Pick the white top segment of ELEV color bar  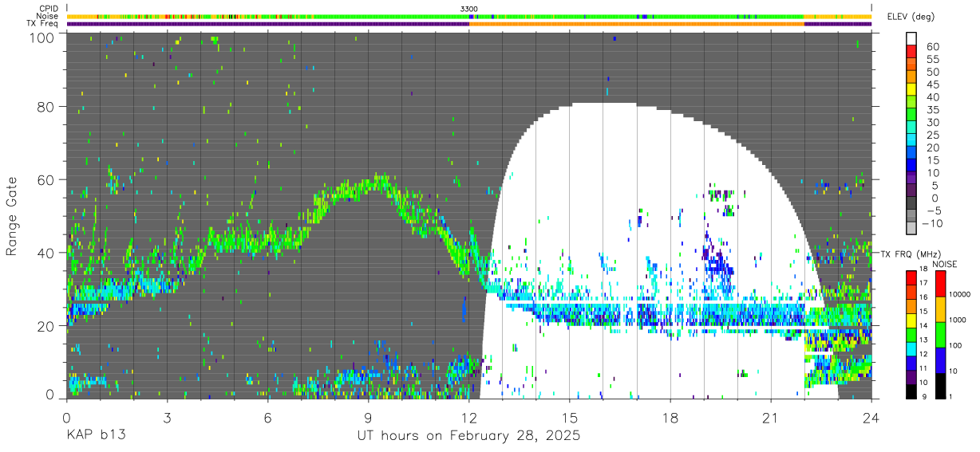911,38
